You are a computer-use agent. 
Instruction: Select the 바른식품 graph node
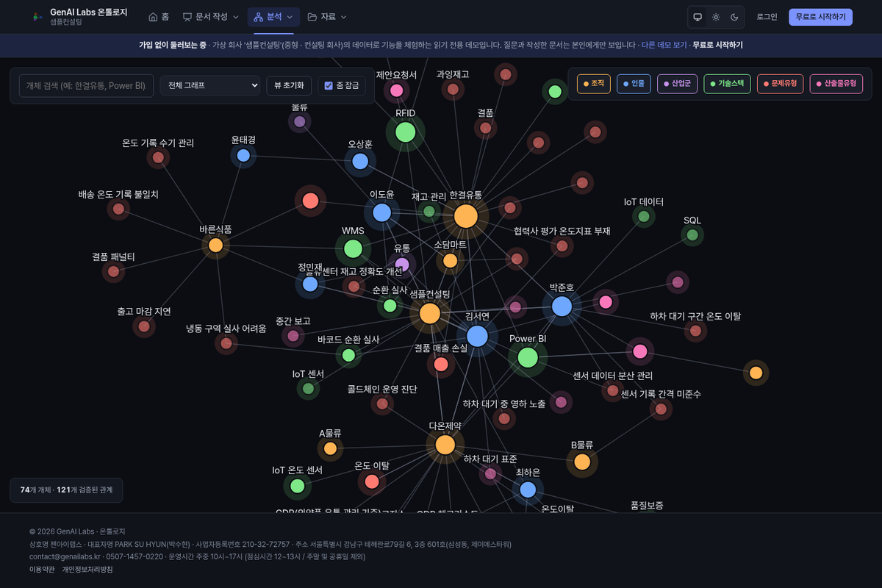215,245
